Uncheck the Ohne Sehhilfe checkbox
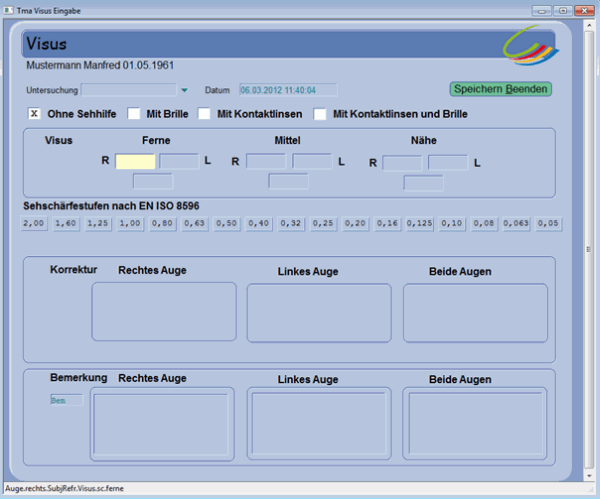 (35, 114)
